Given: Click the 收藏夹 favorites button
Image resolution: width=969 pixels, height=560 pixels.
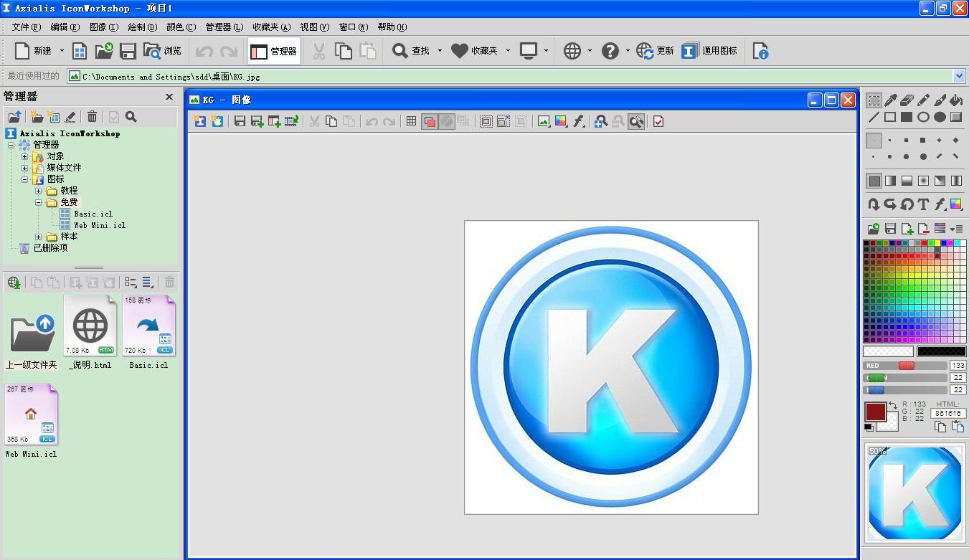Looking at the screenshot, I should click(x=475, y=51).
